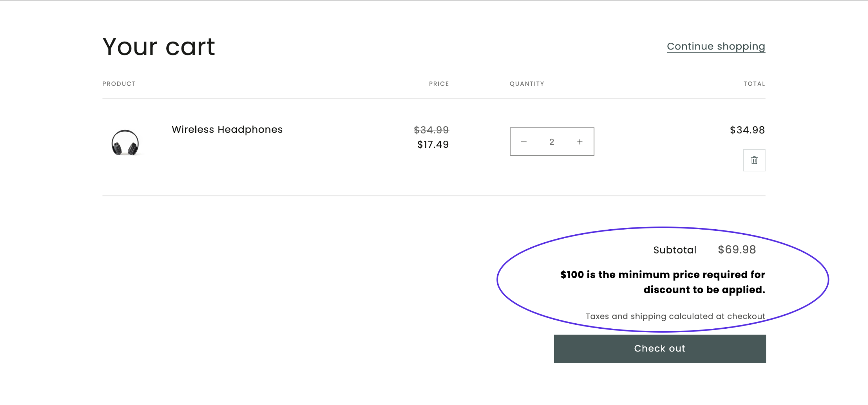The width and height of the screenshot is (868, 405).
Task: Click the PRODUCT column header
Action: tap(119, 84)
